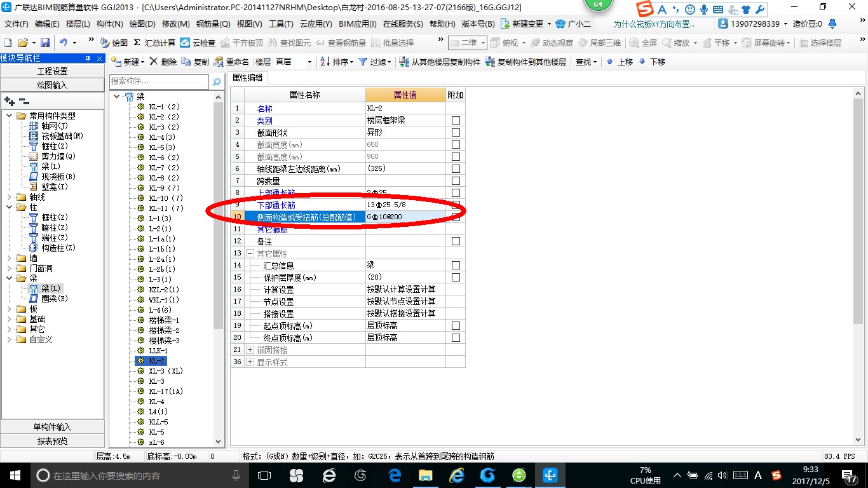Expand the 轴线 folder
The width and height of the screenshot is (868, 488).
(x=10, y=197)
